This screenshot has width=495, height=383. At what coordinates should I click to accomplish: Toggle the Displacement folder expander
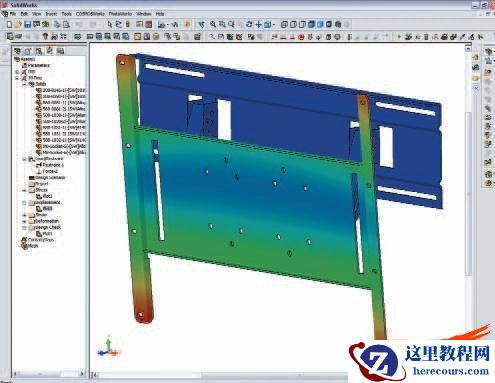point(25,203)
